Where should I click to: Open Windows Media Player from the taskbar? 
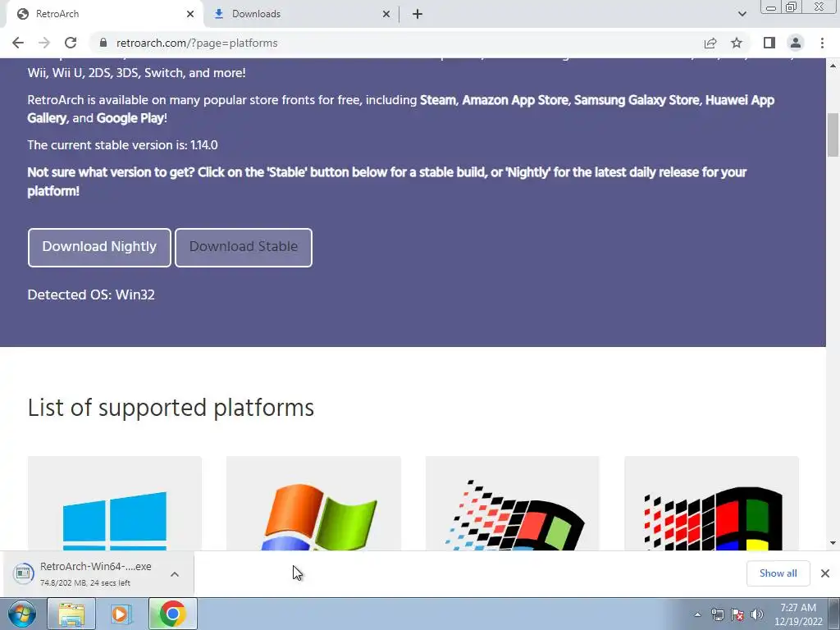pyautogui.click(x=121, y=614)
